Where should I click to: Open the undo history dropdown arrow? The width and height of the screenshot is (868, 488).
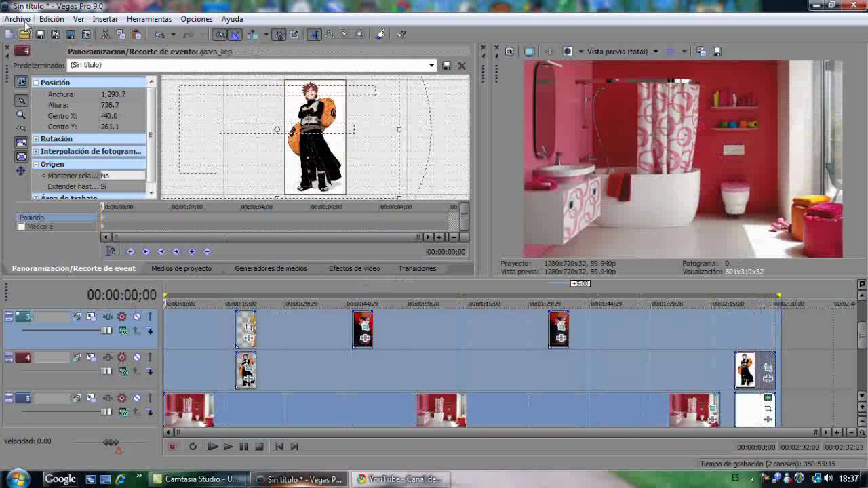[x=174, y=34]
